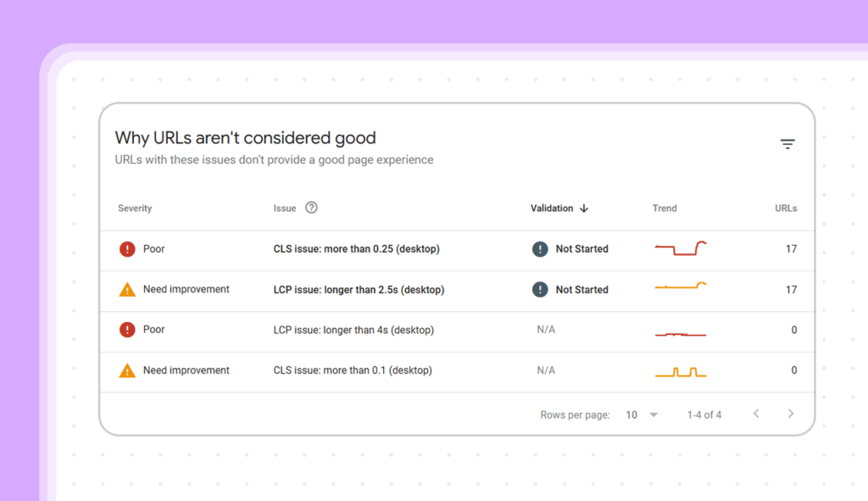Sort table by the Severity column
The height and width of the screenshot is (501, 868).
click(135, 208)
